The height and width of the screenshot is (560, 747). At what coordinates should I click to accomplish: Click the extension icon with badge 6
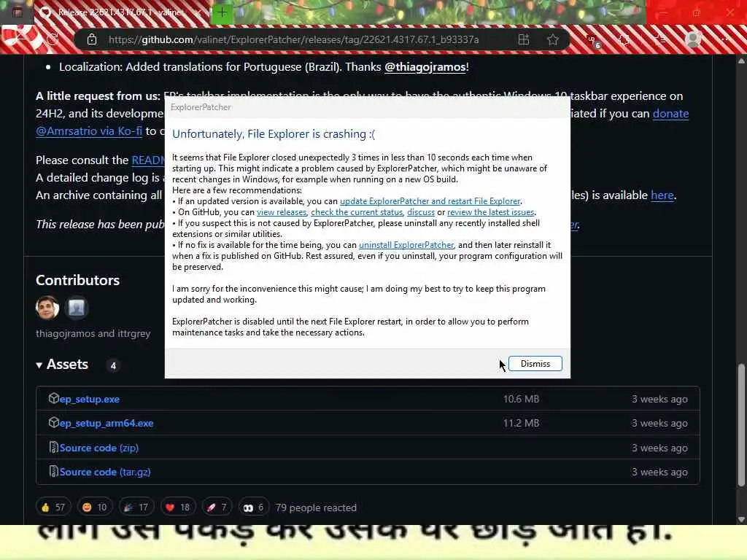594,41
